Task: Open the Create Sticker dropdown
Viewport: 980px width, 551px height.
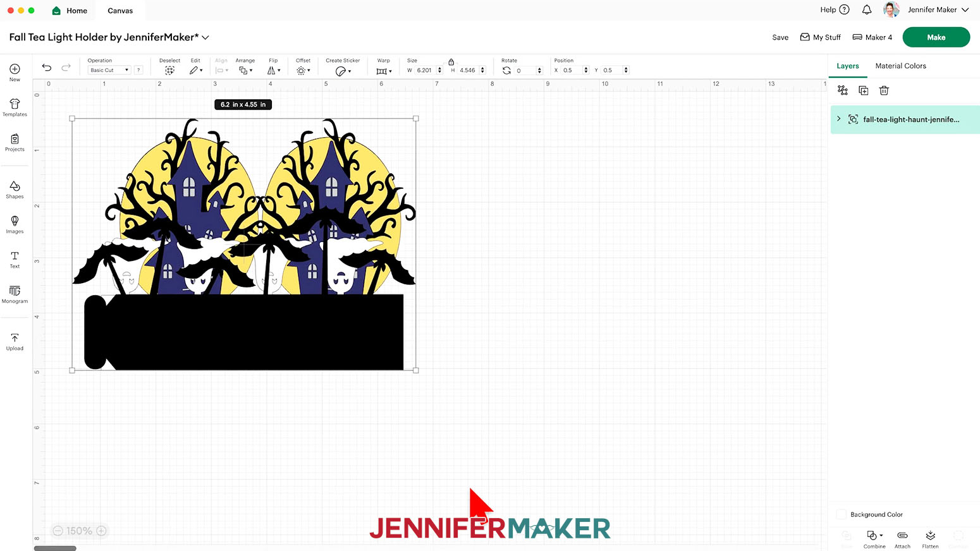Action: tap(343, 71)
